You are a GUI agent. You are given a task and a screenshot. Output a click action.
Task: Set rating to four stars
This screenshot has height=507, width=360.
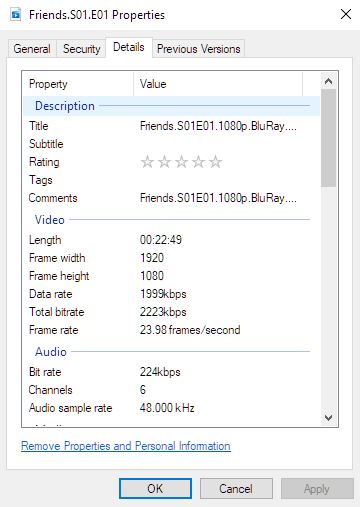click(x=199, y=162)
